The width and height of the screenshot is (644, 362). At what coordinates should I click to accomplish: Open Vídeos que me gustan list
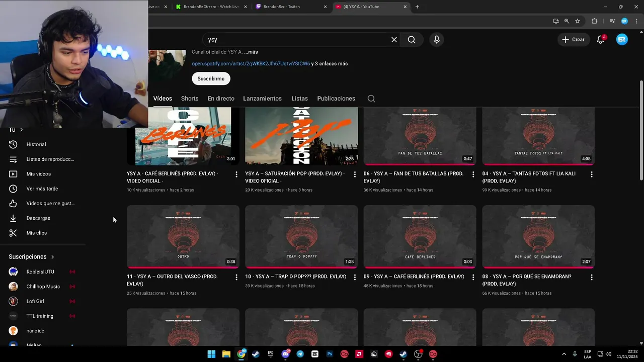tap(43, 204)
